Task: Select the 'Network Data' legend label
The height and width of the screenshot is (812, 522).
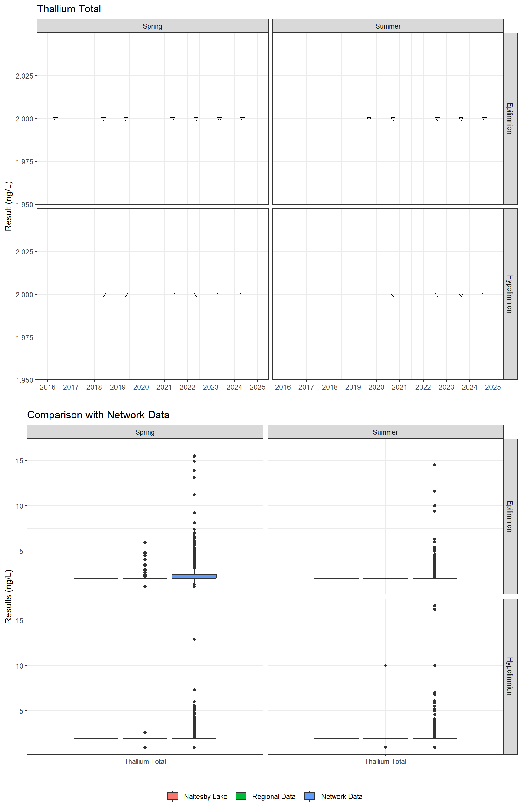Action: click(342, 796)
